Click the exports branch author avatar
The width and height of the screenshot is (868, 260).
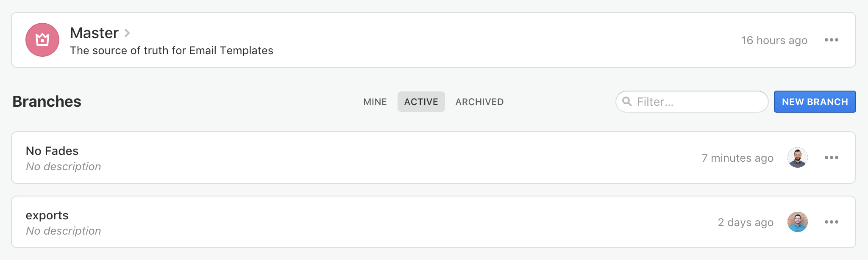pos(798,222)
